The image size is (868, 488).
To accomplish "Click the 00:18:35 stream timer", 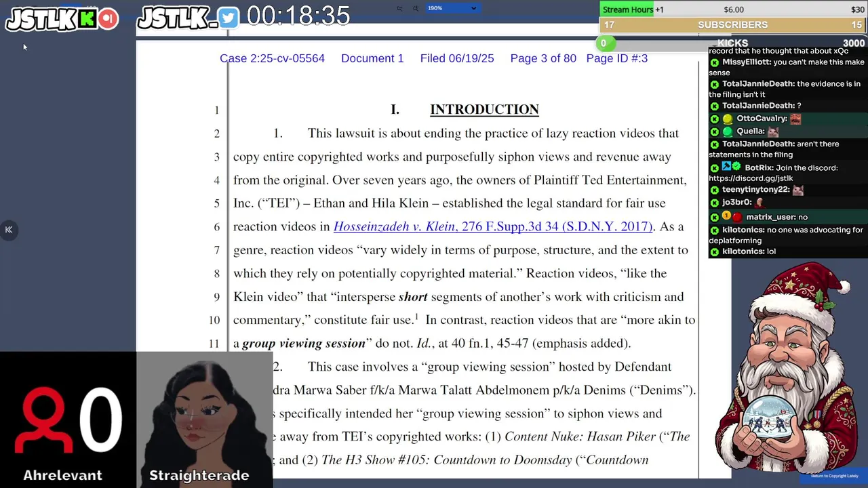I will 298,16.
